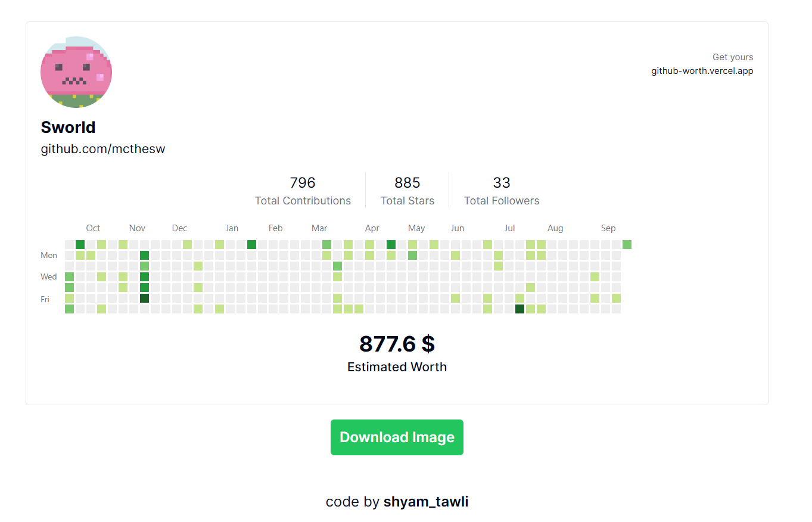Select the Sworld username heading
The image size is (812, 522).
click(x=68, y=127)
